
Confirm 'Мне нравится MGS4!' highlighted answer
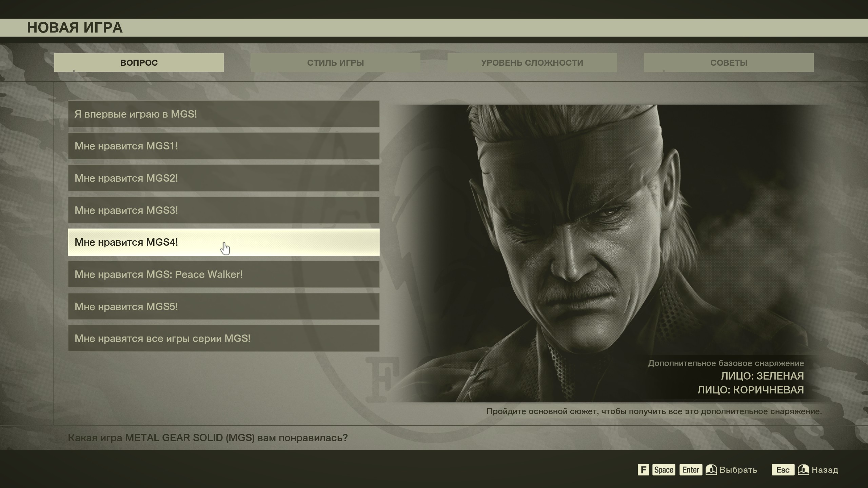click(x=224, y=242)
